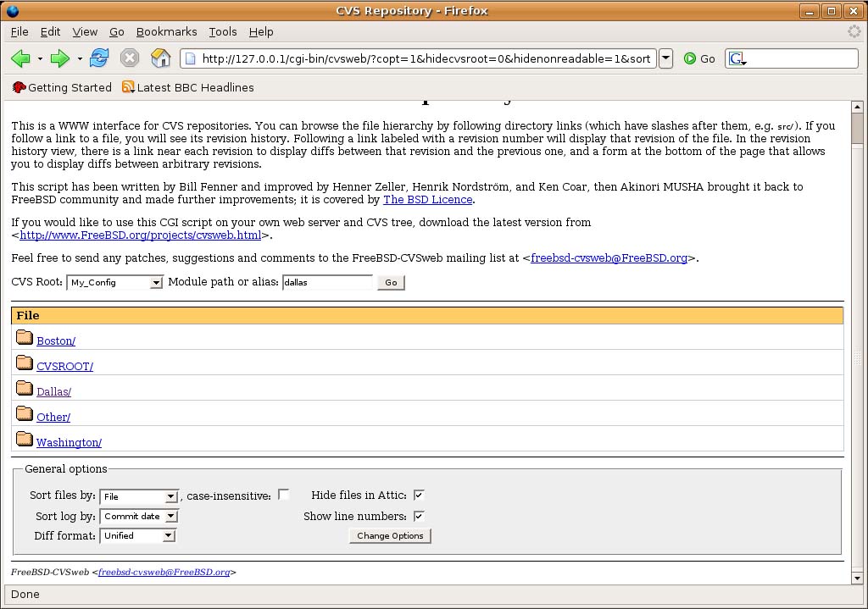
Task: Follow The BSD Licence link
Action: pos(428,200)
